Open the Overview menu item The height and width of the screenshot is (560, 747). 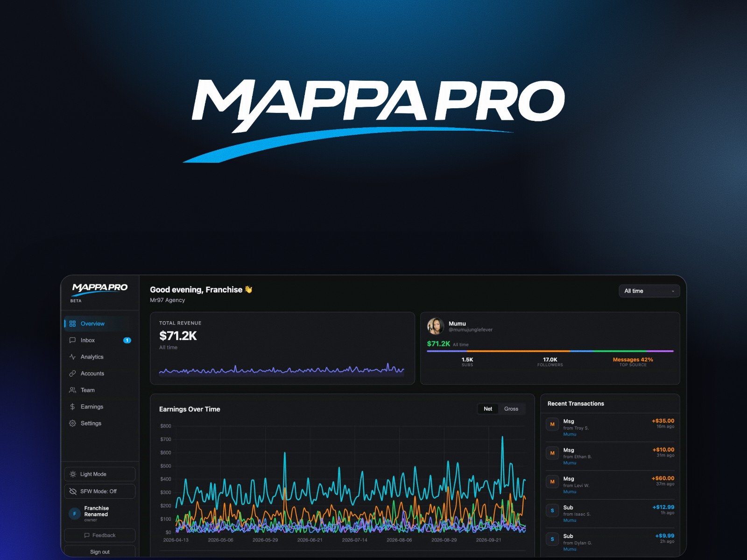click(100, 323)
